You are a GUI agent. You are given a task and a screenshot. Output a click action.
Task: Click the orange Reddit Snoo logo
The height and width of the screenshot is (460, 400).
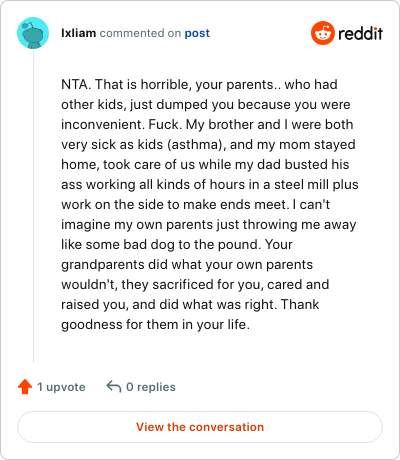322,33
